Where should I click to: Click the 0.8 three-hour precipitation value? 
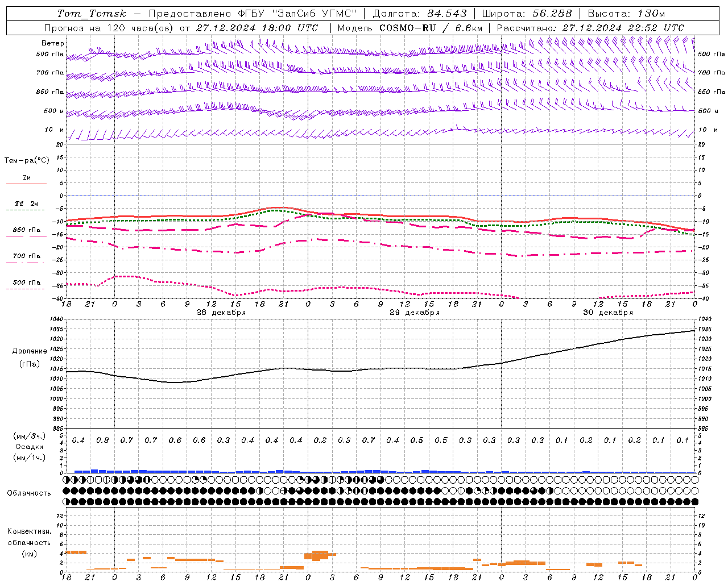tap(102, 440)
